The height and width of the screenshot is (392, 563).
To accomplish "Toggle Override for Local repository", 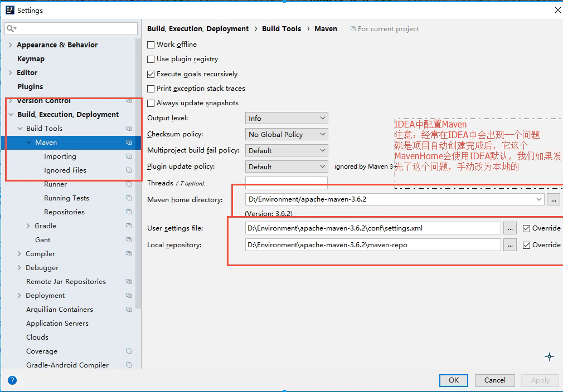I will point(526,246).
